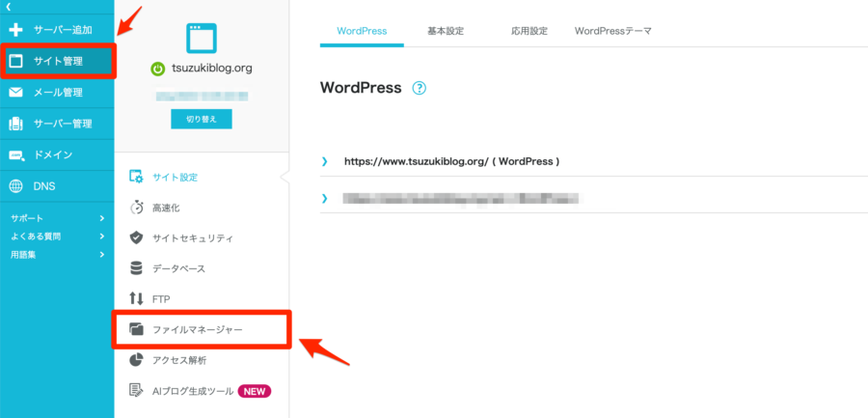Open FTP settings
The image size is (868, 418).
161,299
